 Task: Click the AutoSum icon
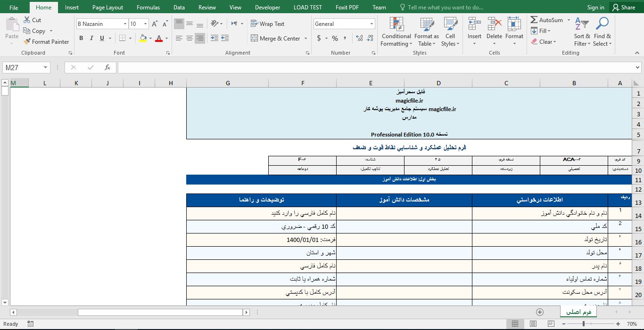pos(535,20)
